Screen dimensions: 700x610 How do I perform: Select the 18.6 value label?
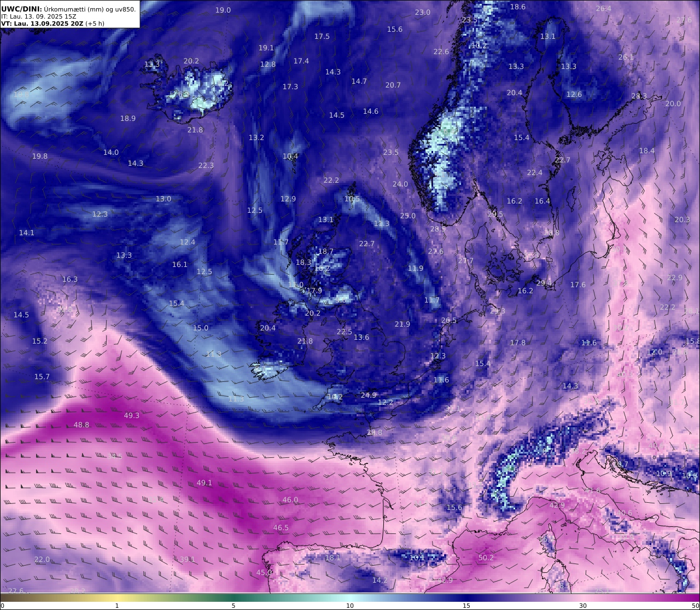[517, 7]
